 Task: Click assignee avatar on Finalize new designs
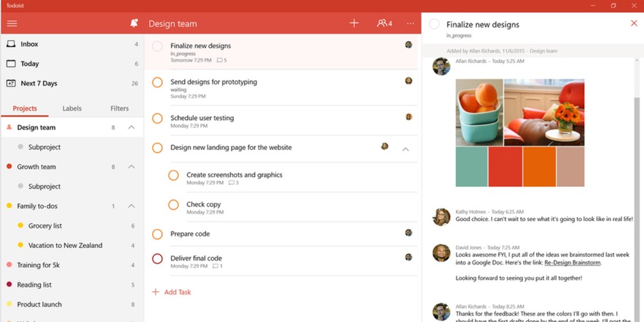pyautogui.click(x=409, y=44)
